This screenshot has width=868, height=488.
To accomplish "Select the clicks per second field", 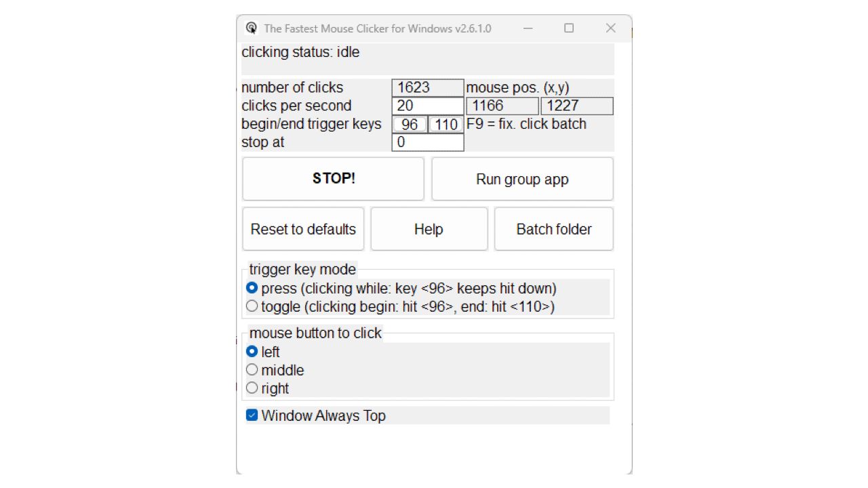I will click(x=426, y=106).
